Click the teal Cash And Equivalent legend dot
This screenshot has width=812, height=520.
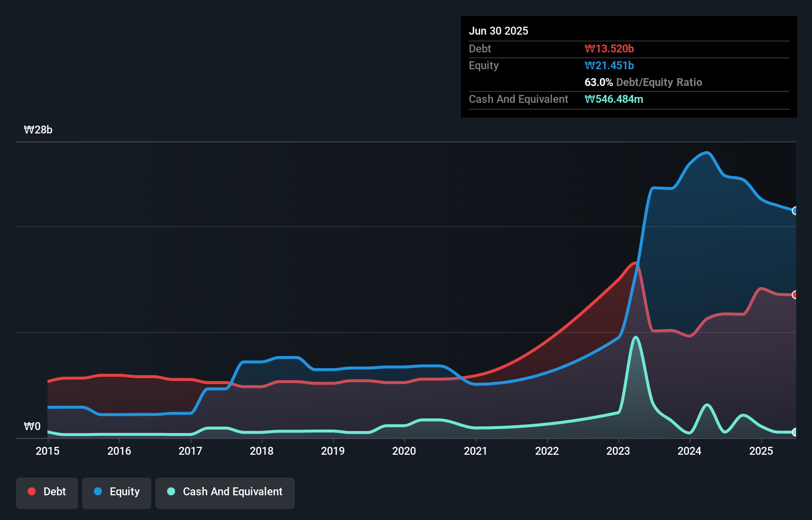170,492
